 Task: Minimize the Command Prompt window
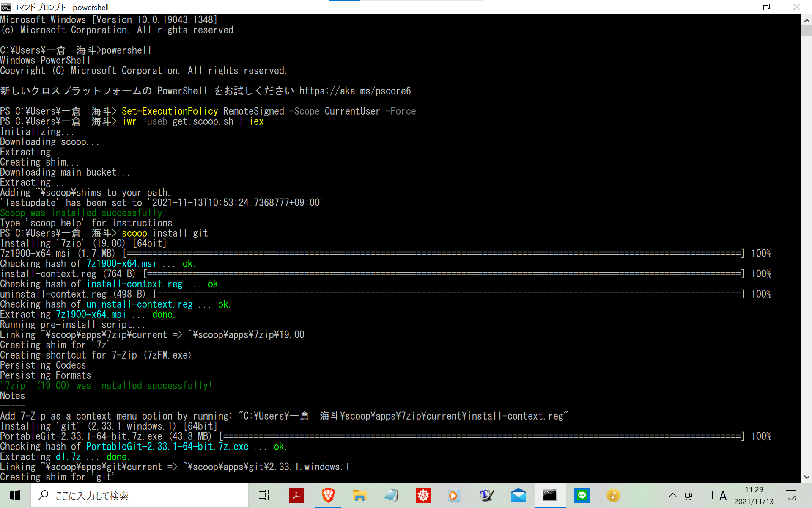click(x=737, y=7)
